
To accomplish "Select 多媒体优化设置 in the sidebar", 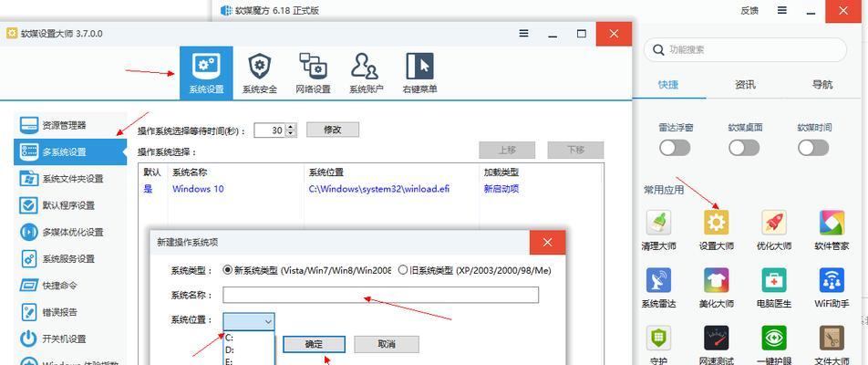I will pos(69,232).
